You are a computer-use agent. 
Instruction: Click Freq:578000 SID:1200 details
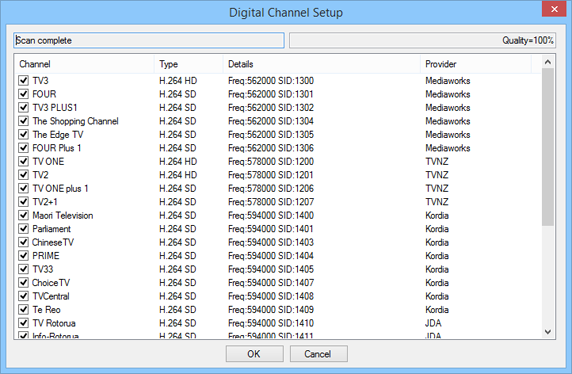[271, 162]
